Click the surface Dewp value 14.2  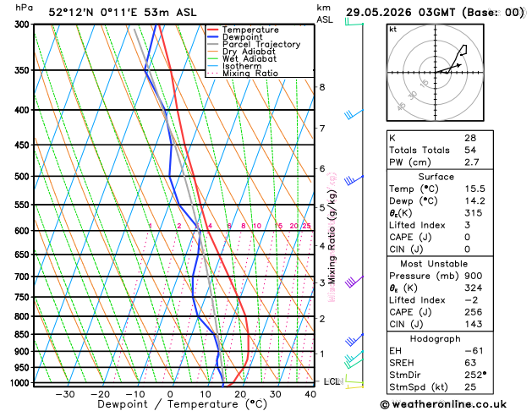pos(474,200)
